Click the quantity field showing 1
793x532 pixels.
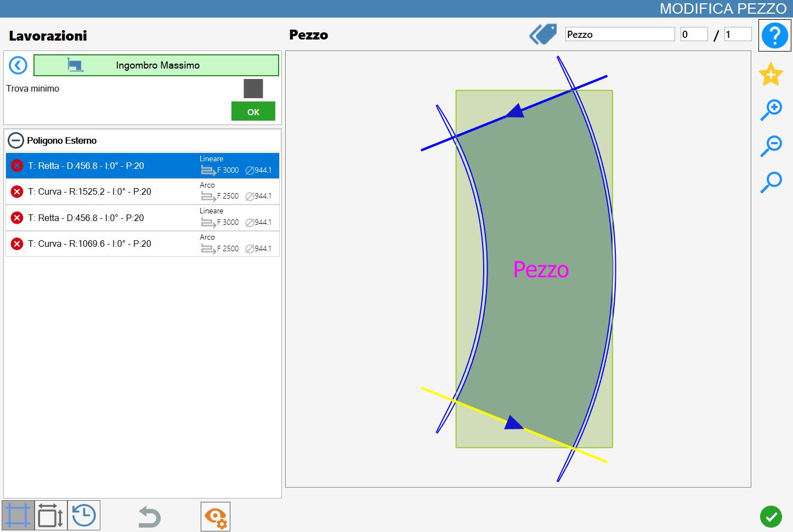(738, 34)
